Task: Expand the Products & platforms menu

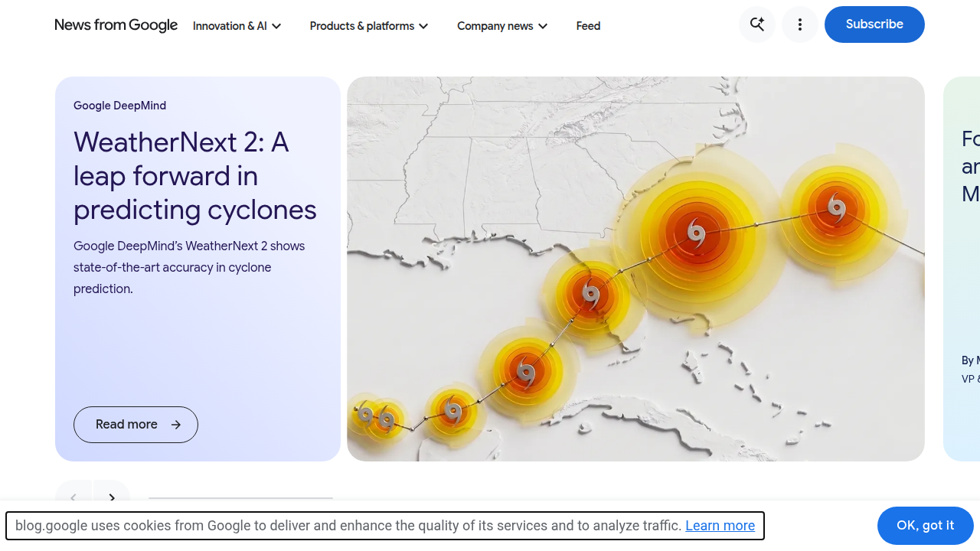Action: tap(369, 26)
